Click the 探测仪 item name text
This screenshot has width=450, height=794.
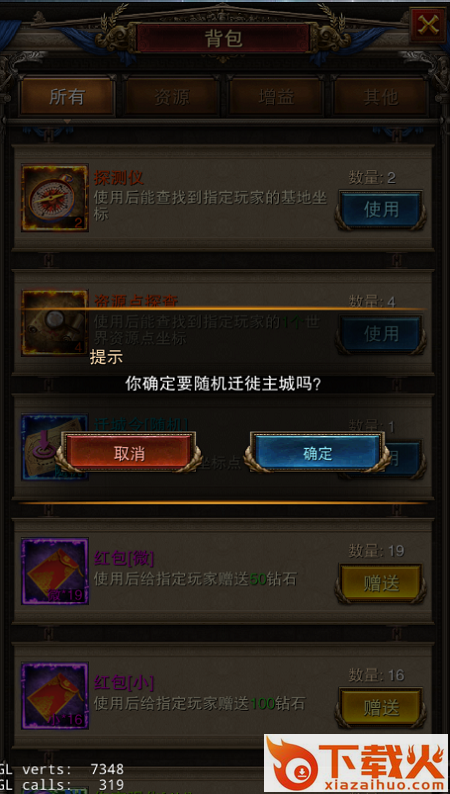click(x=119, y=178)
